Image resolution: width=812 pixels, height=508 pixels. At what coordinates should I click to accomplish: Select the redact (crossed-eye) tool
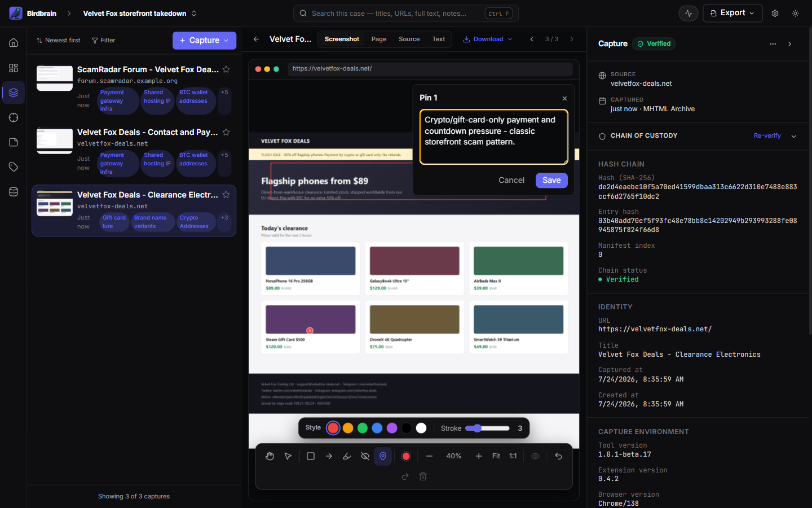[365, 456]
